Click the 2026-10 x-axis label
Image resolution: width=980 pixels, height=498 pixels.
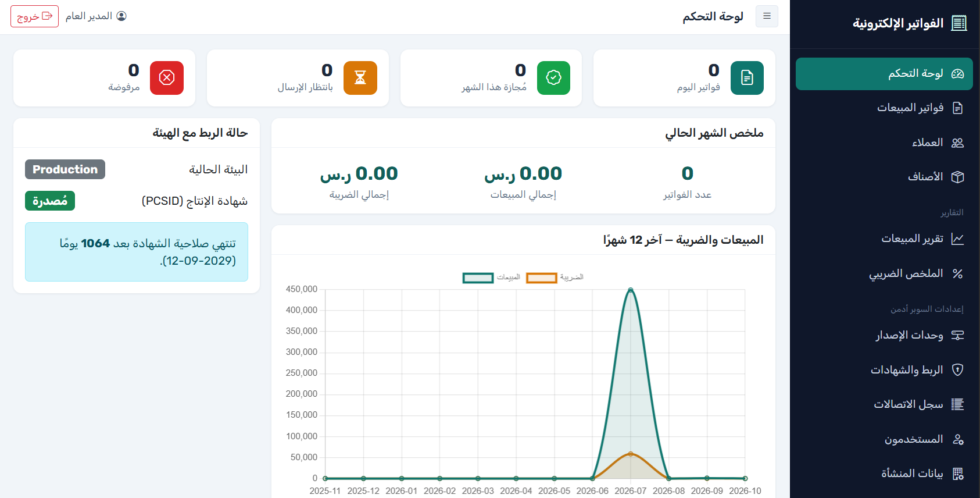pyautogui.click(x=745, y=491)
